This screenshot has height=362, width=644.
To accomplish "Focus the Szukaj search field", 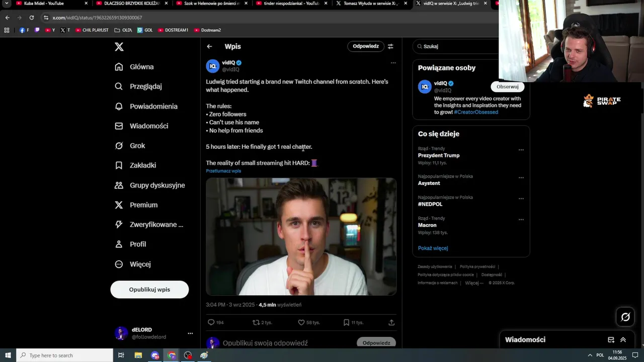I will [455, 46].
